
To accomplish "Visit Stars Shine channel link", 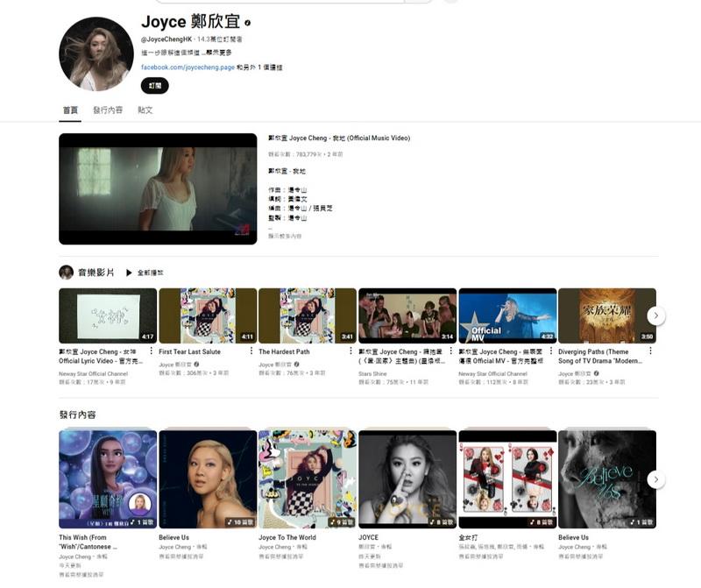I will click(372, 374).
